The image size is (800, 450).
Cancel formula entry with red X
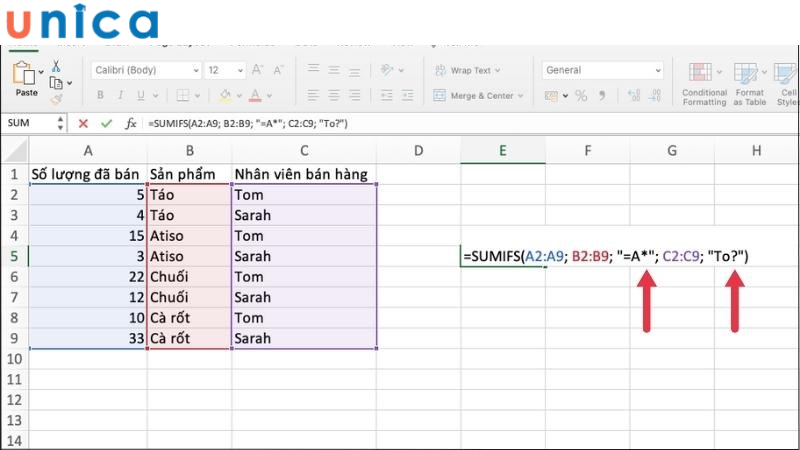(83, 123)
